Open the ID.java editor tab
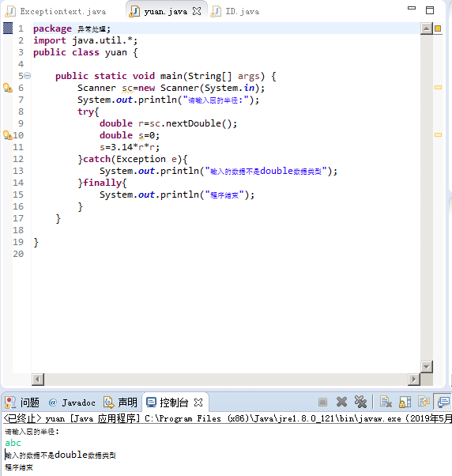 click(235, 12)
